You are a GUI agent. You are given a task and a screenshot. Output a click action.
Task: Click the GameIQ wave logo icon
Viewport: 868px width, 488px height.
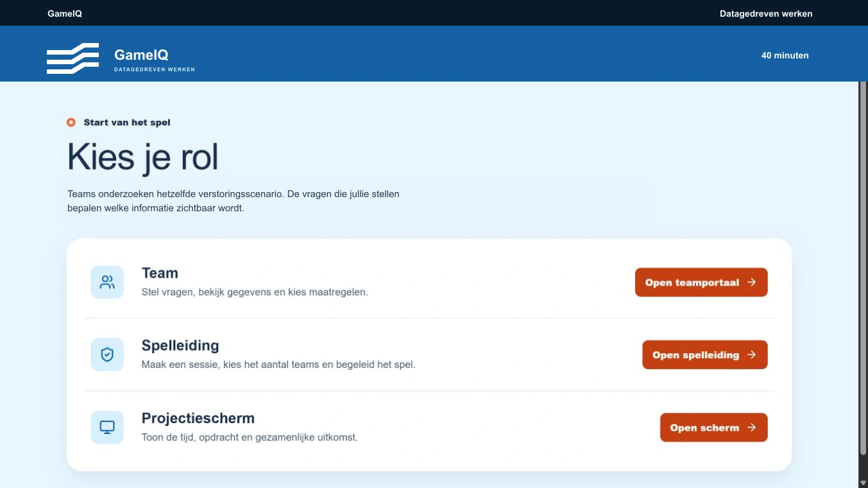click(72, 58)
